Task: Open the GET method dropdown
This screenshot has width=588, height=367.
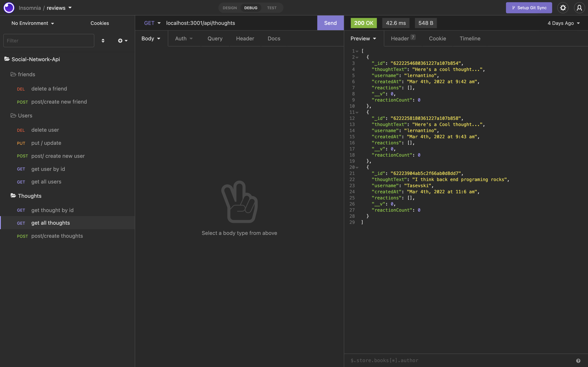Action: 152,23
